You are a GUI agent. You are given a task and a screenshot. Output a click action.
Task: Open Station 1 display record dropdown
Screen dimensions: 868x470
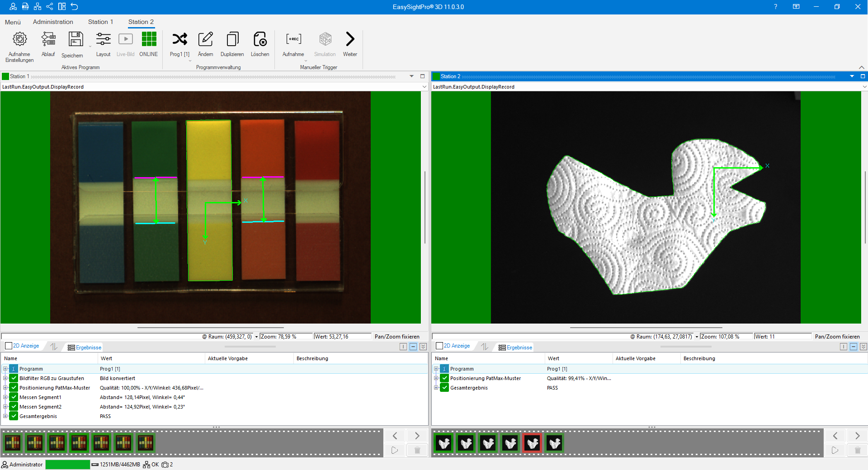click(424, 87)
